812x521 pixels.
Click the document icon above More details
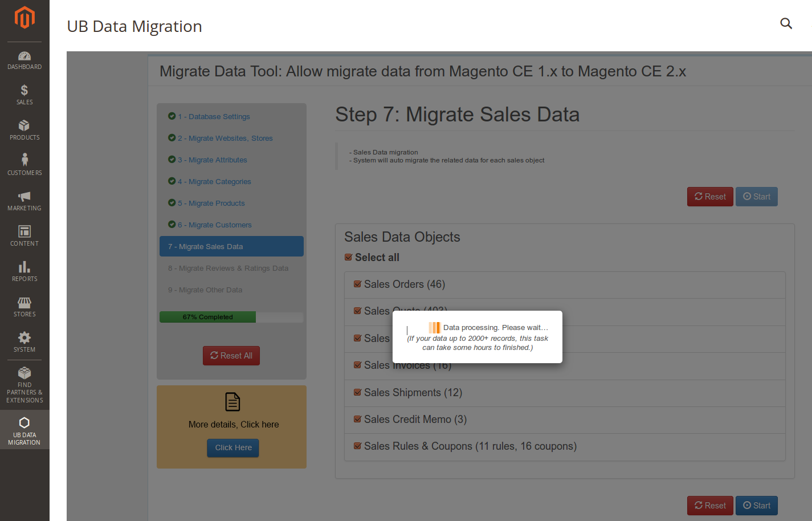(x=232, y=402)
